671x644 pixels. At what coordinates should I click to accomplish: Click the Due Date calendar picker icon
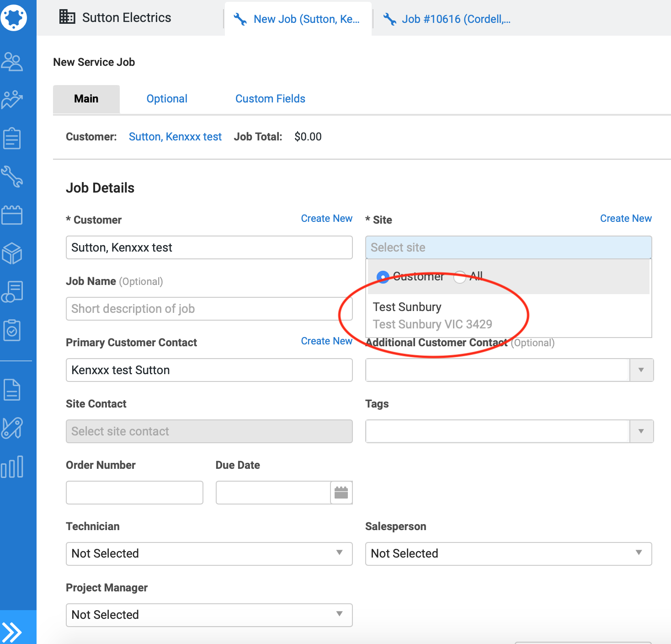(x=341, y=493)
